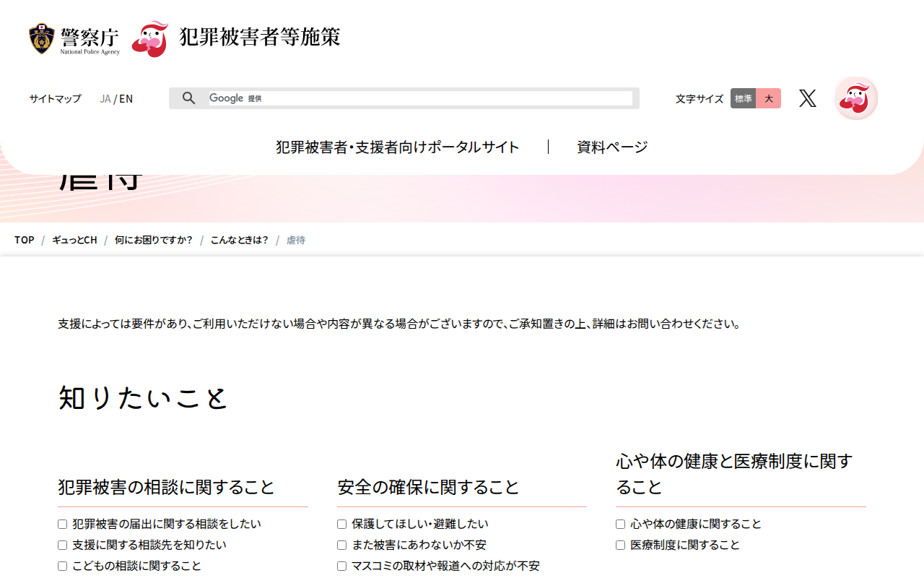Click the round mascot button at top right

(856, 98)
